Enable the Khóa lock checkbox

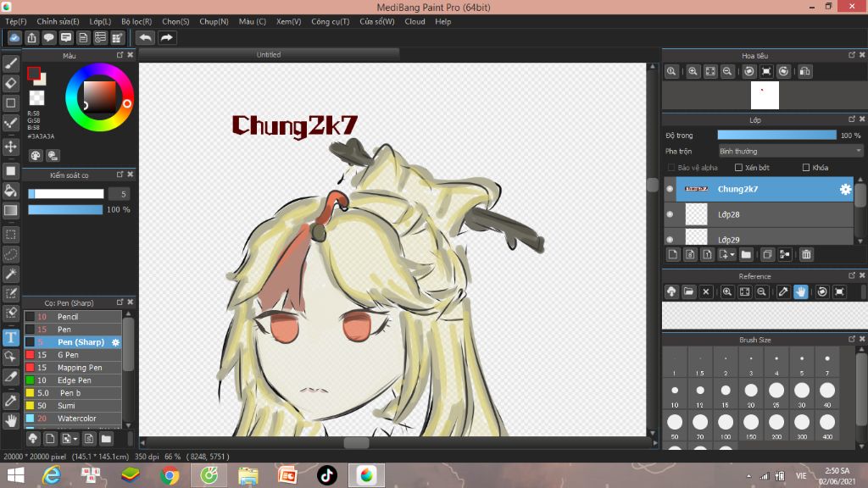click(x=806, y=168)
